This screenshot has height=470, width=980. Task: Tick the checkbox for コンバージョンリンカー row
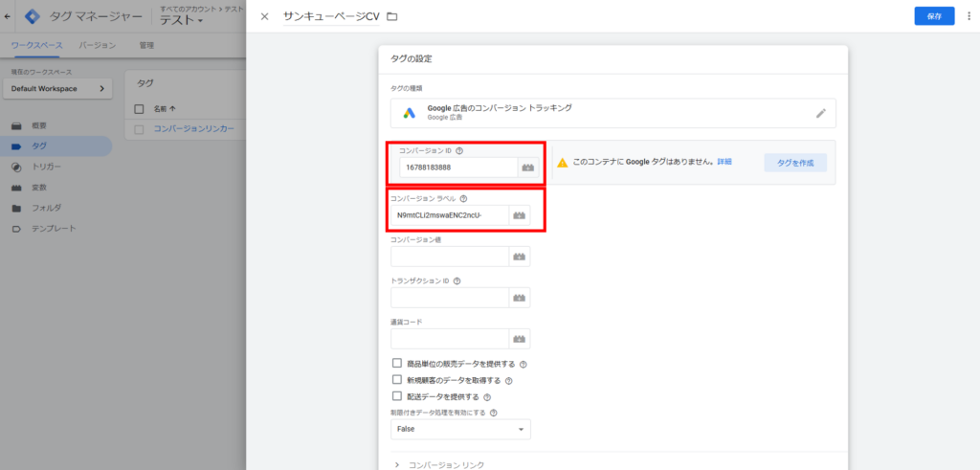pos(140,129)
